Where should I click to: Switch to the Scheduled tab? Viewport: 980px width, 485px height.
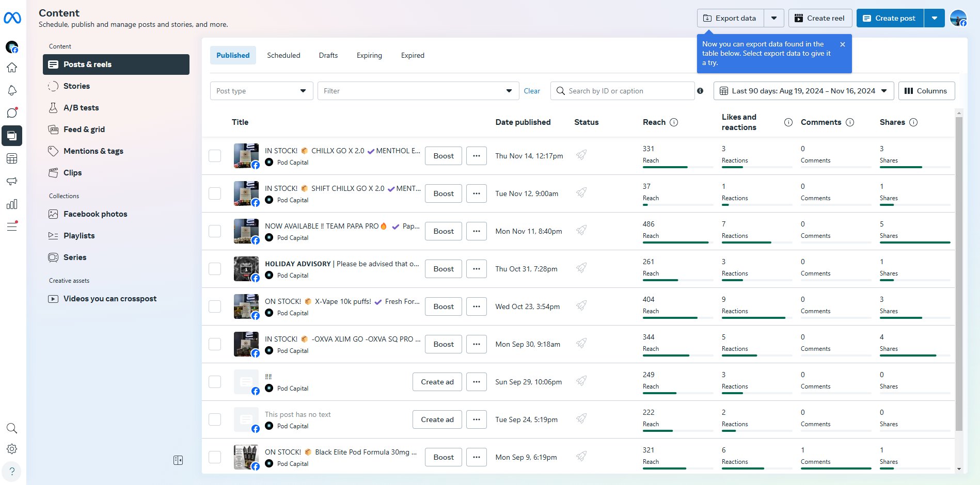[283, 55]
